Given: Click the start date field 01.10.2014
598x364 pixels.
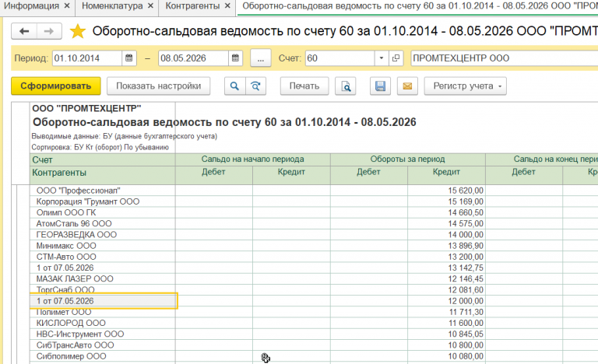Looking at the screenshot, I should (x=87, y=58).
